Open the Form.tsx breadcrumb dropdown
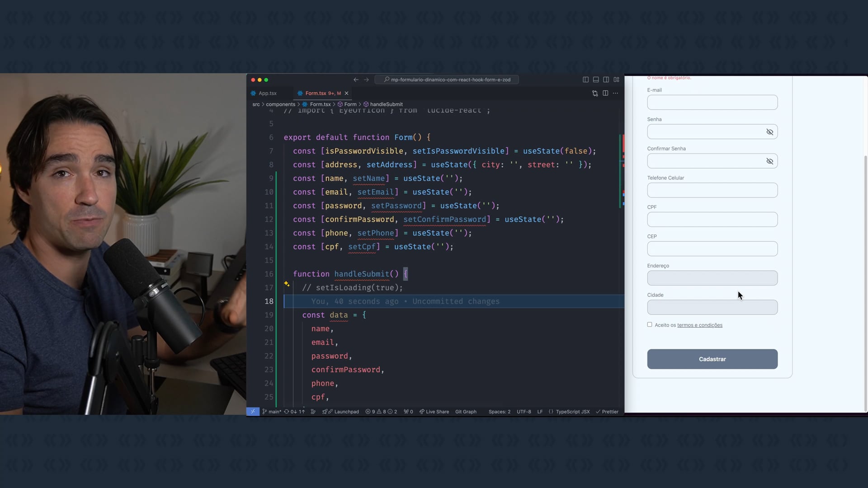This screenshot has width=868, height=488. point(320,104)
